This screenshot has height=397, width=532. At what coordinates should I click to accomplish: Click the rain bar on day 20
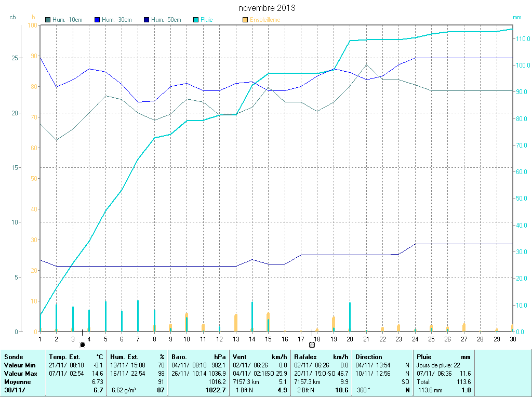tap(350, 317)
